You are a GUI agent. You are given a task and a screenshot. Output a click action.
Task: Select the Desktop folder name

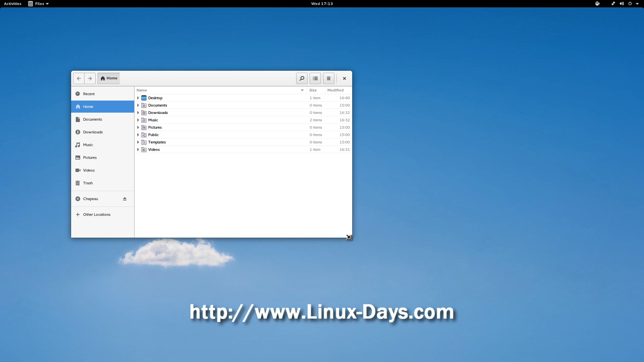(155, 98)
